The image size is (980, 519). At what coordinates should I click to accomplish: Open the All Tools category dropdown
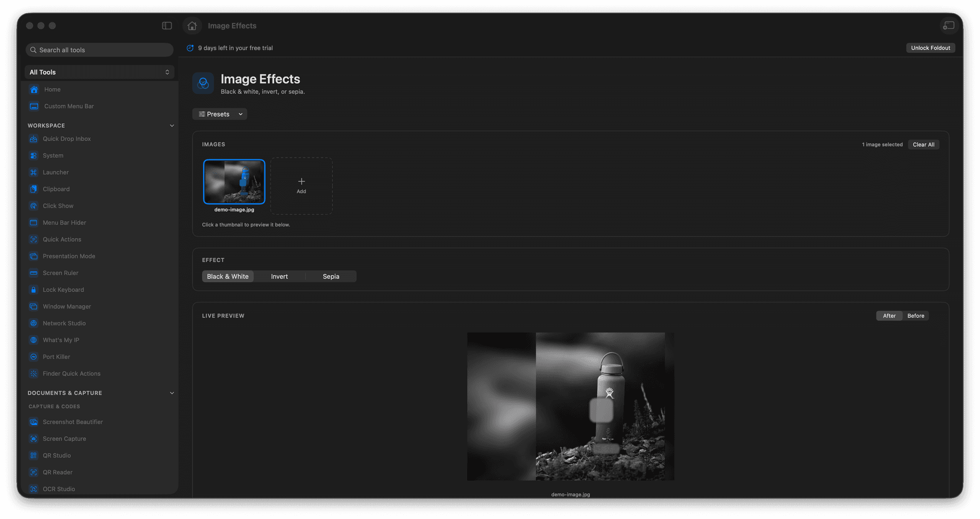[100, 72]
